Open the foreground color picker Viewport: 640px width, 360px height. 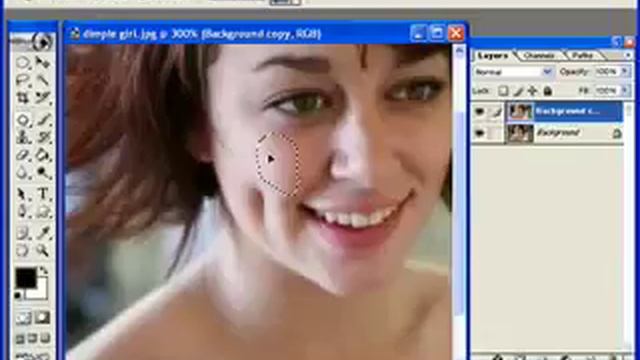25,278
